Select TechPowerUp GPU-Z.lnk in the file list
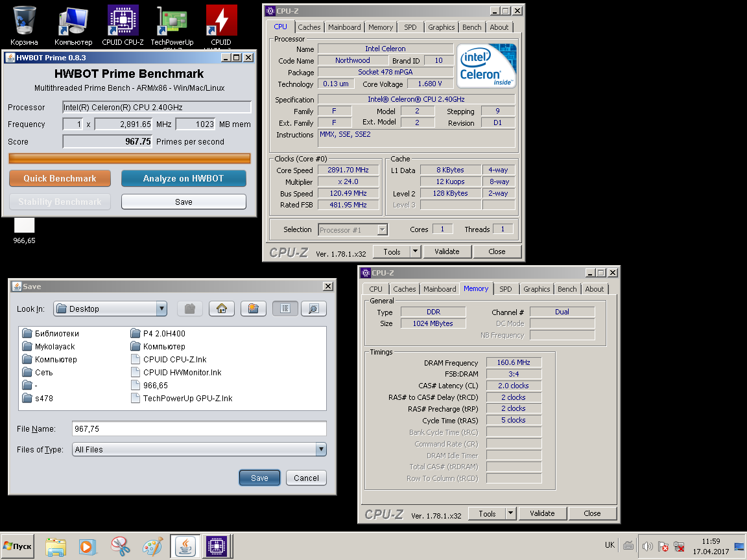Viewport: 747px width, 560px height. click(x=182, y=398)
